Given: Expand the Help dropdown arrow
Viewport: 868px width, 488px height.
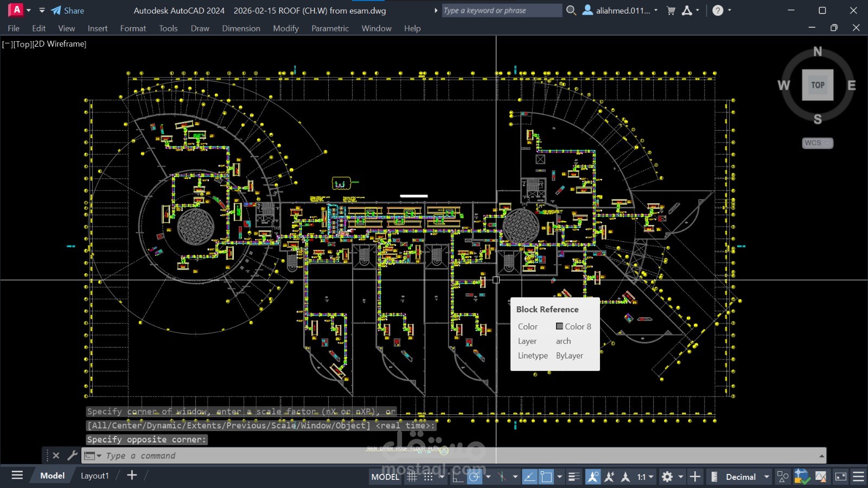Looking at the screenshot, I should click(730, 10).
